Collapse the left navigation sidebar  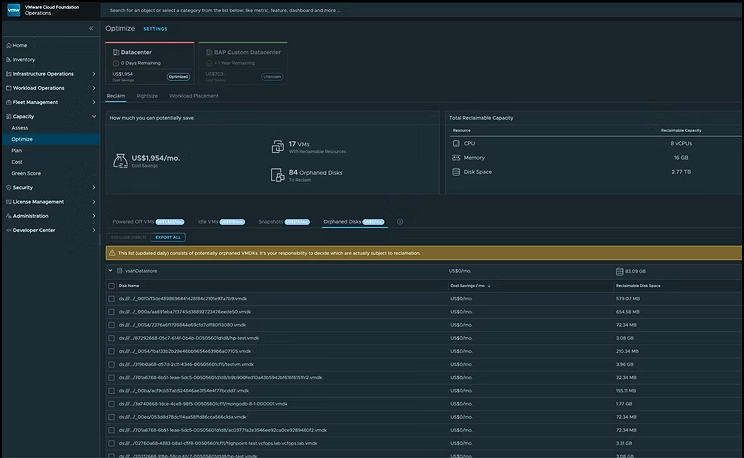(91, 28)
